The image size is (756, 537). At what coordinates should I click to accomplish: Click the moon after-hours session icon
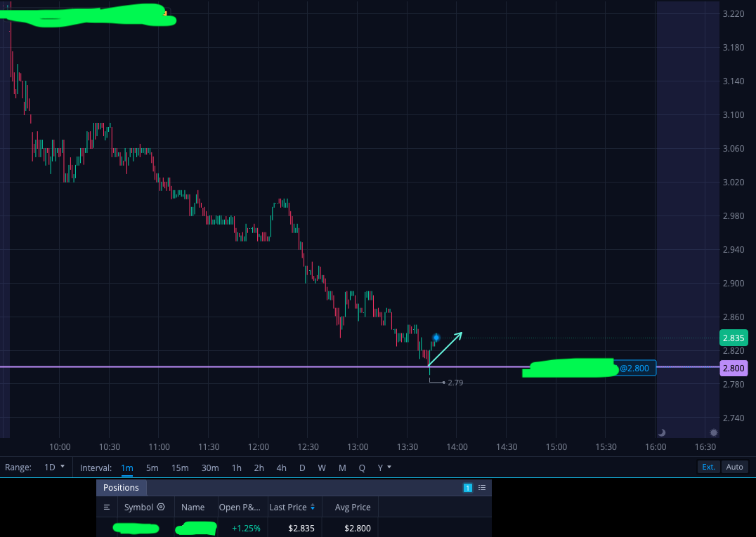coord(662,432)
